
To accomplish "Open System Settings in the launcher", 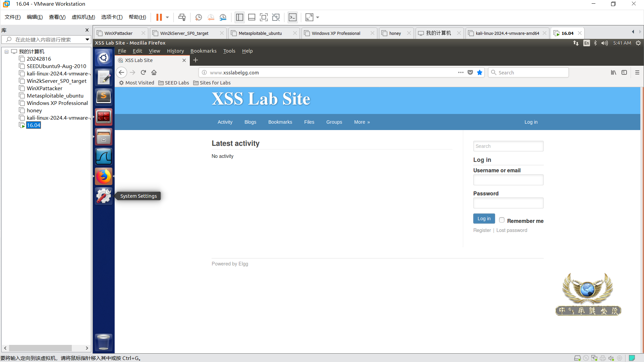I will click(103, 196).
